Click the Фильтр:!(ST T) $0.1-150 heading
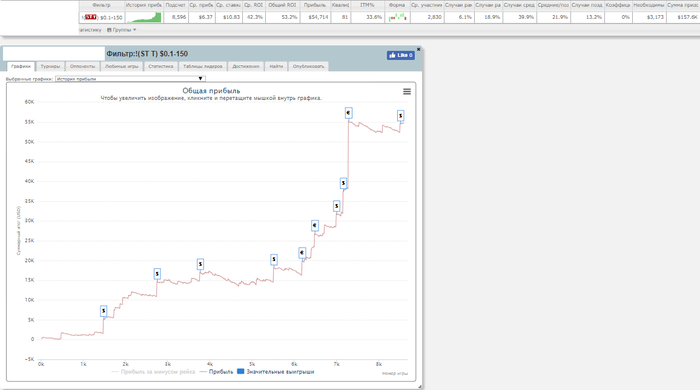The image size is (700, 390). click(x=147, y=54)
